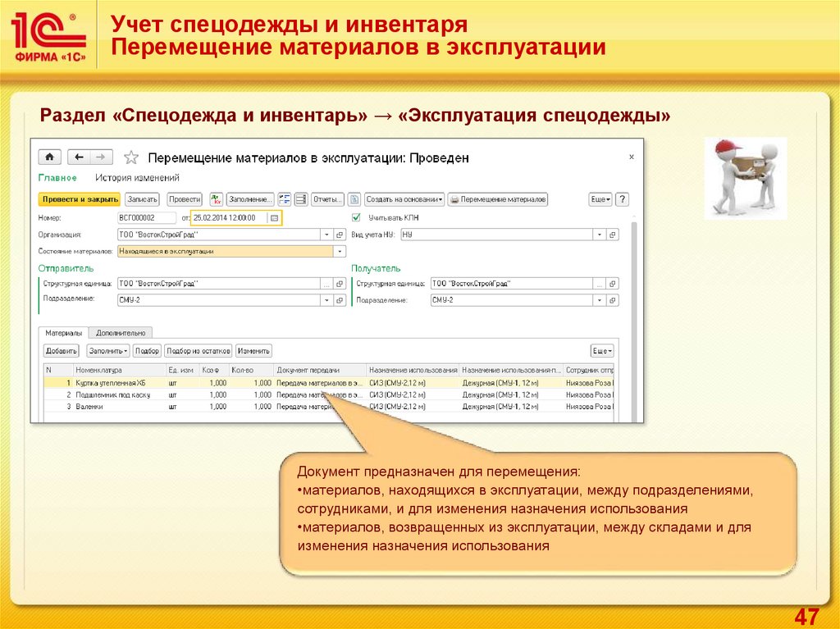Switch to the Дополнительно tab

point(121,333)
